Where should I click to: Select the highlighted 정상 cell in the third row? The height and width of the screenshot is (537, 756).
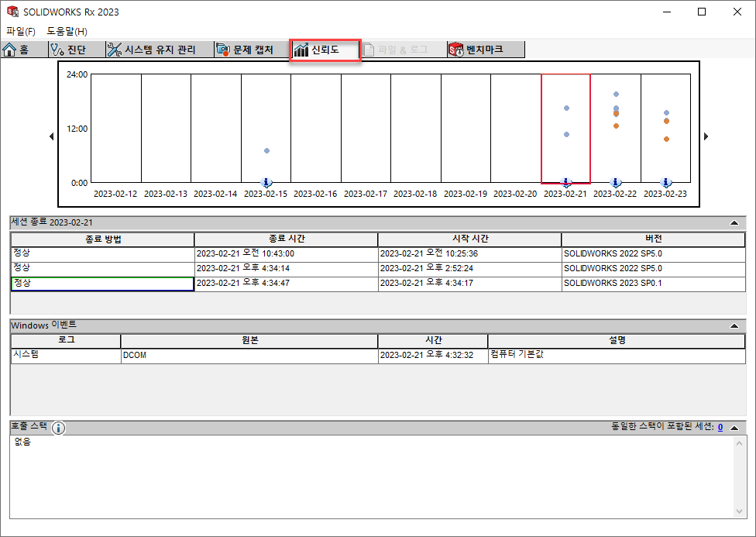click(x=102, y=284)
